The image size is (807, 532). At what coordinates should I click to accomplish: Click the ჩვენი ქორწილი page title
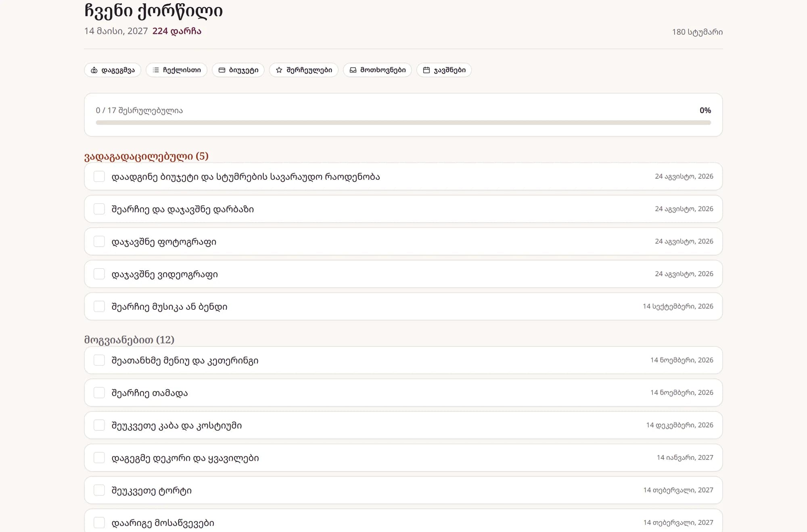pyautogui.click(x=153, y=11)
